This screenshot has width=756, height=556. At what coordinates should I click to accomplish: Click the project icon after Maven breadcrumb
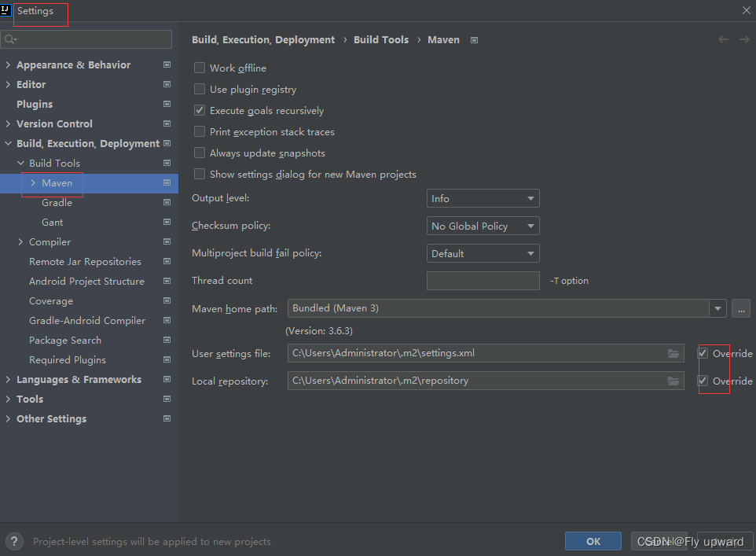point(475,40)
